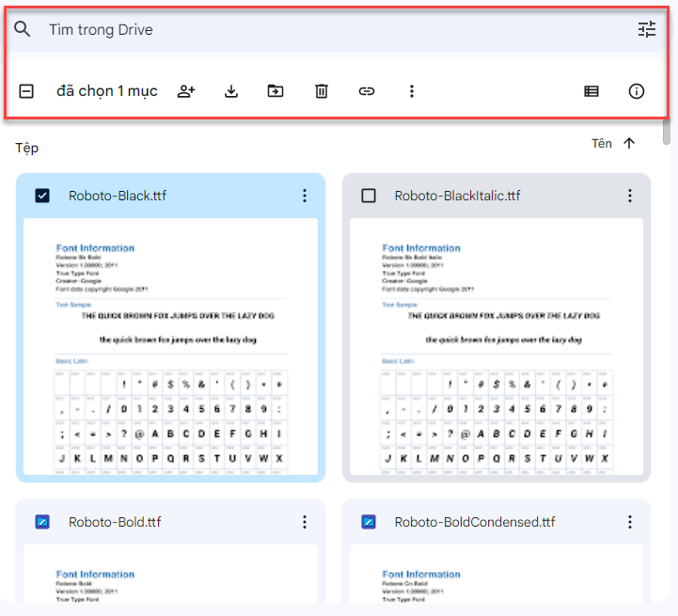The width and height of the screenshot is (678, 616).
Task: Click the search magnifier icon
Action: [22, 29]
